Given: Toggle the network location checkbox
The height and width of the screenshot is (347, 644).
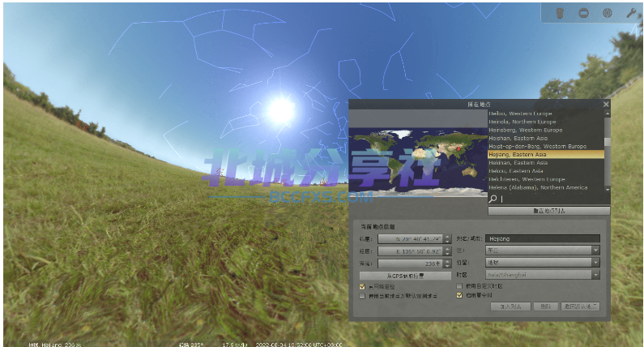Looking at the screenshot, I should pos(362,286).
